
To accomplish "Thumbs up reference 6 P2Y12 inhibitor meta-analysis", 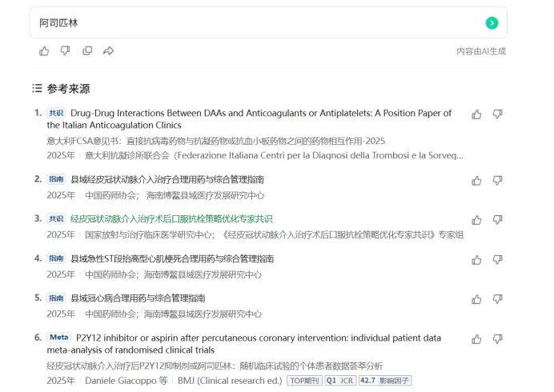I will point(477,339).
